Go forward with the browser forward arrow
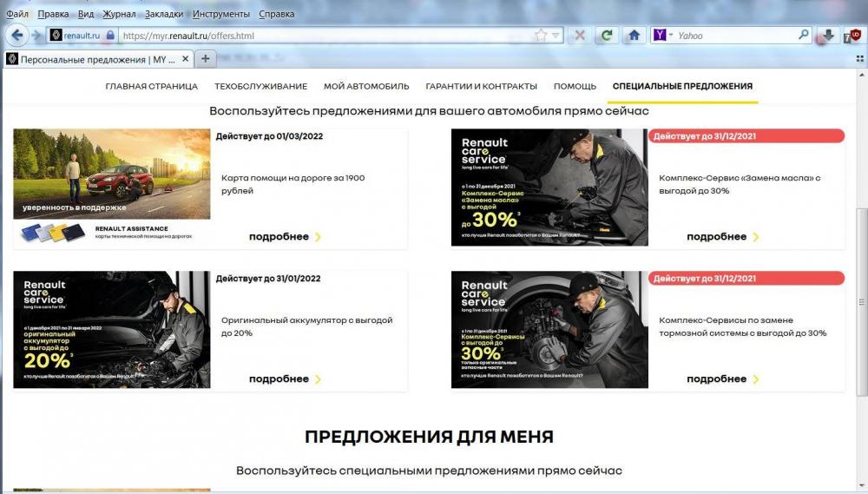This screenshot has height=494, width=868. (37, 36)
